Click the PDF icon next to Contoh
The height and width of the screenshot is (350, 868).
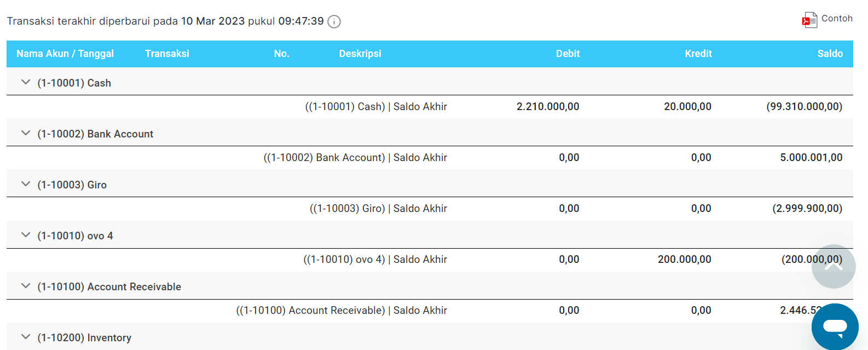point(809,20)
